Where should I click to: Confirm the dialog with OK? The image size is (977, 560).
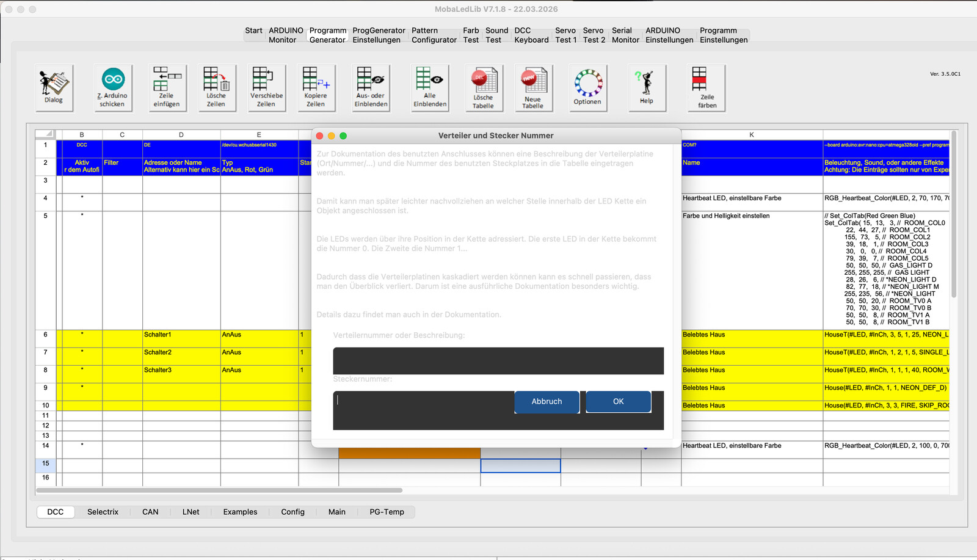pos(618,401)
